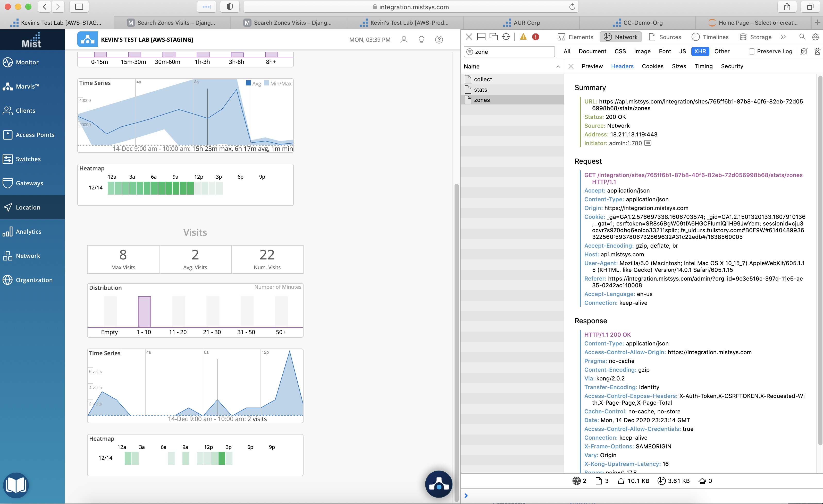Clear the network log with the trash icon

(817, 51)
